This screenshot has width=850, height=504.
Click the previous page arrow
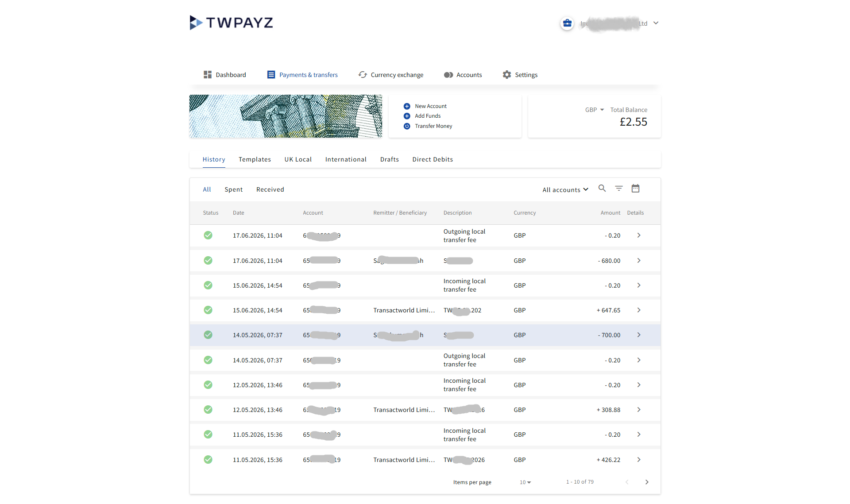[x=627, y=482]
